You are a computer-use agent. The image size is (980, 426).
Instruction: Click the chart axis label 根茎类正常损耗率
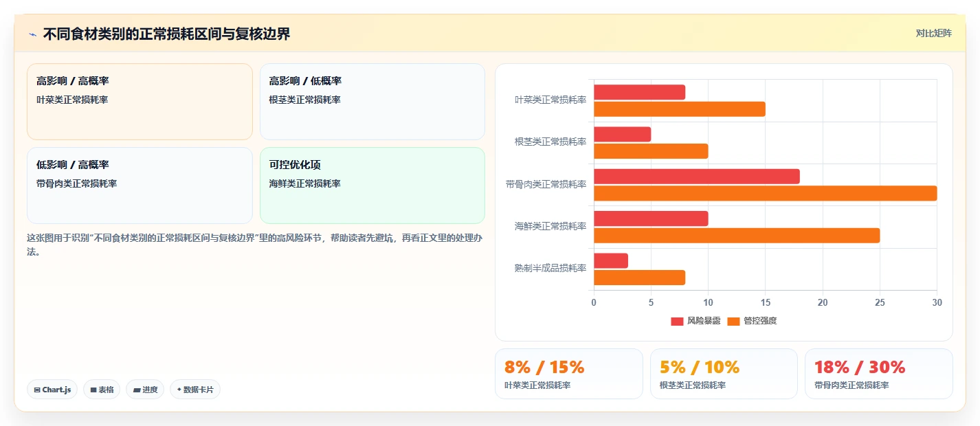coord(550,142)
